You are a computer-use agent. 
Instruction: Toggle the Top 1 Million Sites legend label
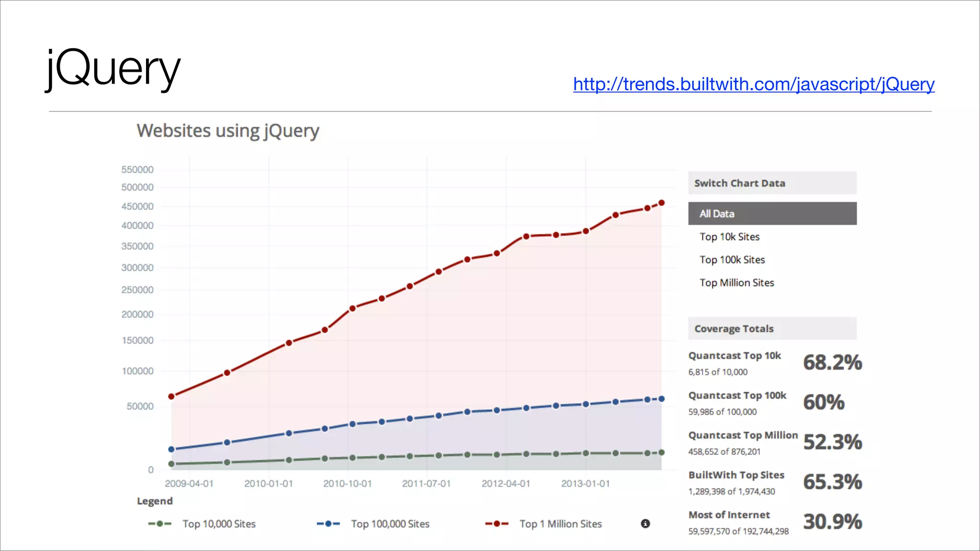pyautogui.click(x=560, y=524)
